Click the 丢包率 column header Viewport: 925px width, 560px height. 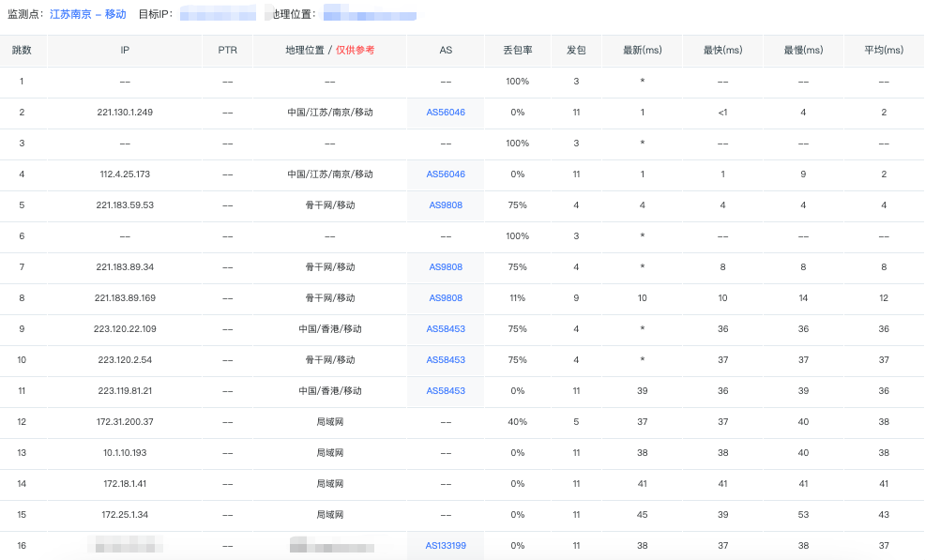(517, 51)
